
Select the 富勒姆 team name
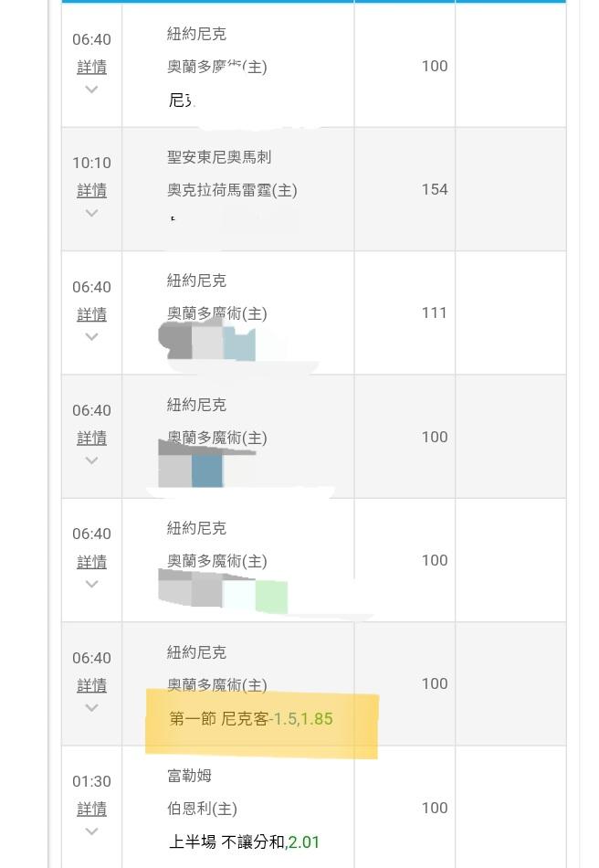click(x=189, y=776)
